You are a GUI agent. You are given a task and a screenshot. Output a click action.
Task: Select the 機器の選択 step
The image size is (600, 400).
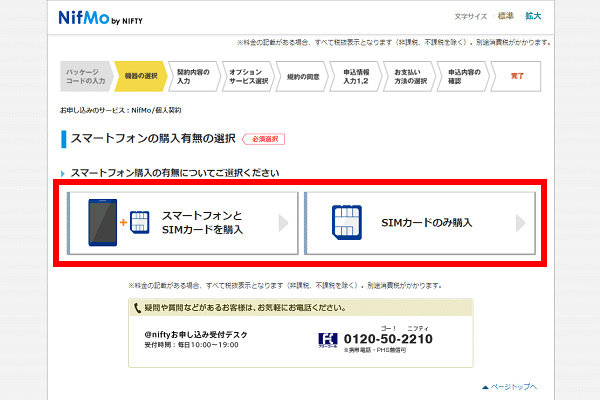(x=140, y=76)
